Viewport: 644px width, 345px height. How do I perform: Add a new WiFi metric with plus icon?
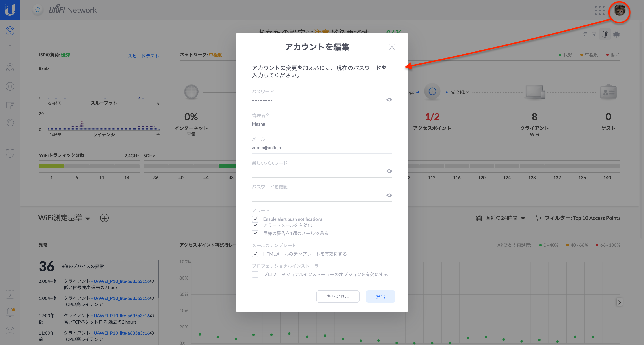[104, 218]
